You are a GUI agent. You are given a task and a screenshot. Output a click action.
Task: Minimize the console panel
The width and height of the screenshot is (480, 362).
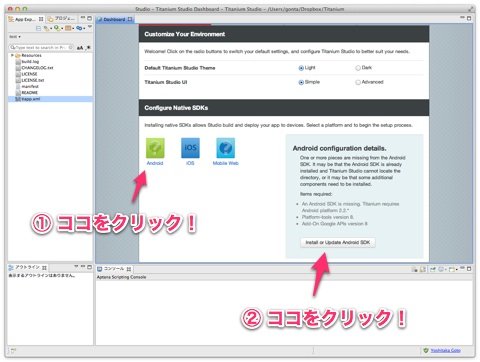pyautogui.click(x=462, y=268)
